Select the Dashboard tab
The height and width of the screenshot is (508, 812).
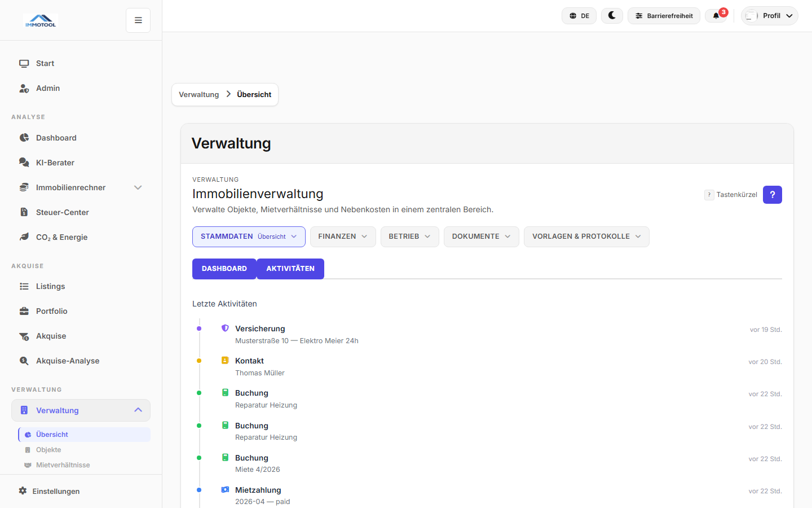(x=224, y=269)
